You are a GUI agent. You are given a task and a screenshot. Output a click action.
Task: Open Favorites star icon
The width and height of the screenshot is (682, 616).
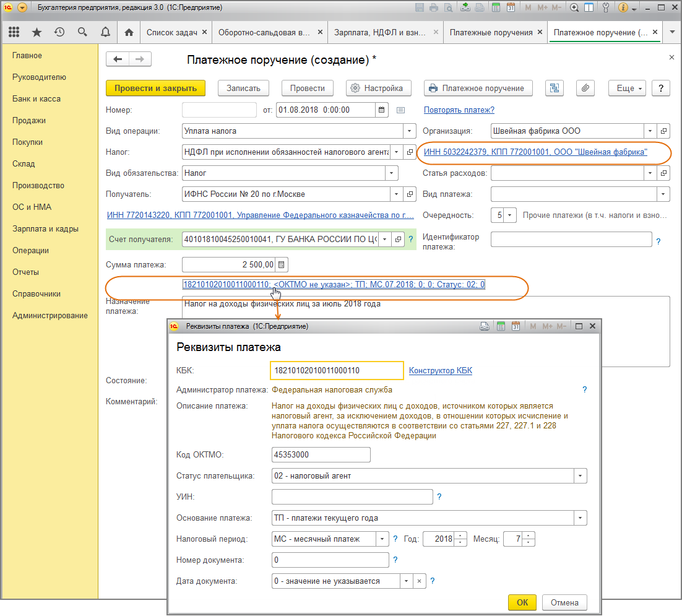(37, 32)
